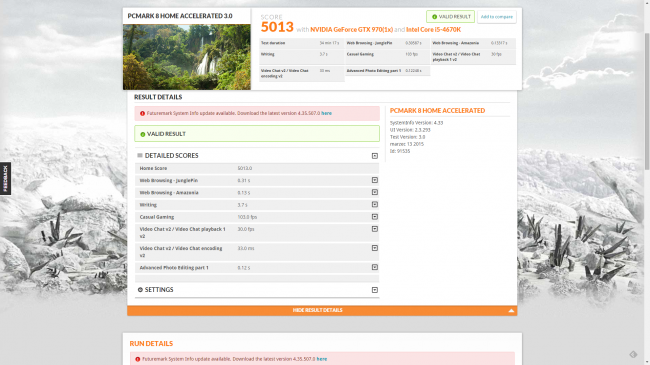Image resolution: width=650 pixels, height=365 pixels.
Task: Click the Detailed Scores list icon
Action: 140,156
